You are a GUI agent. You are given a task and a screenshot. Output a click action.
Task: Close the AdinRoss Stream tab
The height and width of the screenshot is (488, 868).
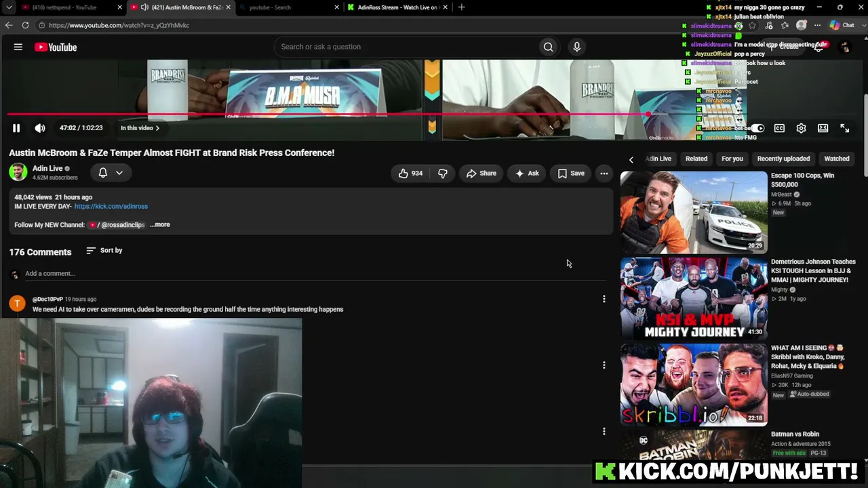coord(446,7)
